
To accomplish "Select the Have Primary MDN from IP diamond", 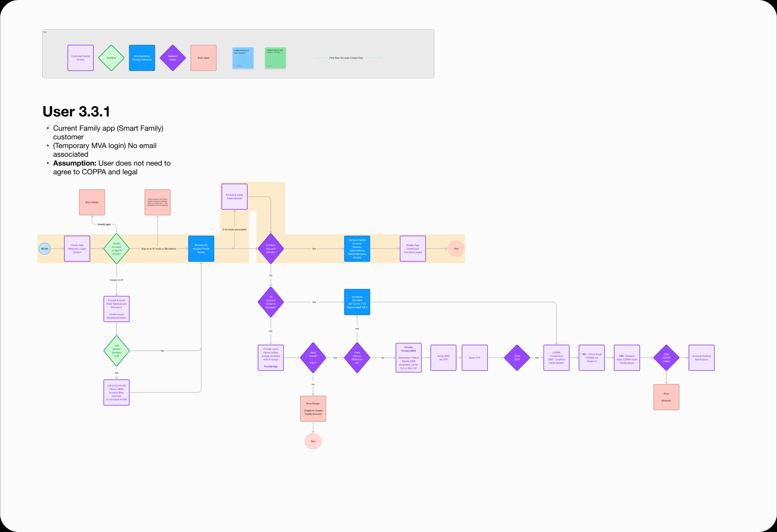I will click(357, 358).
